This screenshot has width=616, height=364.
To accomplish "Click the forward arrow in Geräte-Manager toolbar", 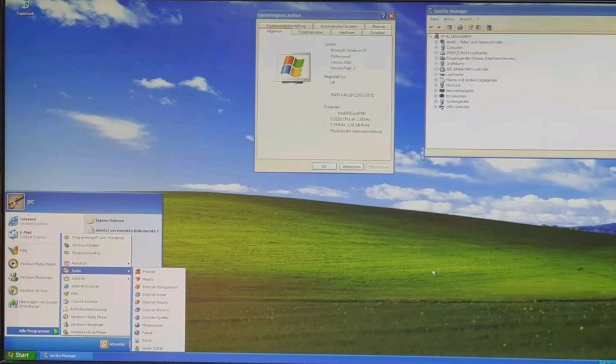I will tap(439, 28).
